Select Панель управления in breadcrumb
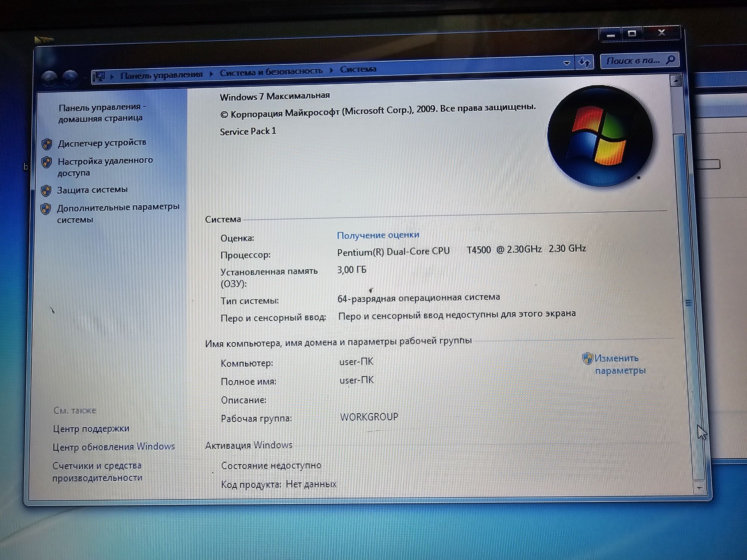The width and height of the screenshot is (747, 560). tap(161, 75)
